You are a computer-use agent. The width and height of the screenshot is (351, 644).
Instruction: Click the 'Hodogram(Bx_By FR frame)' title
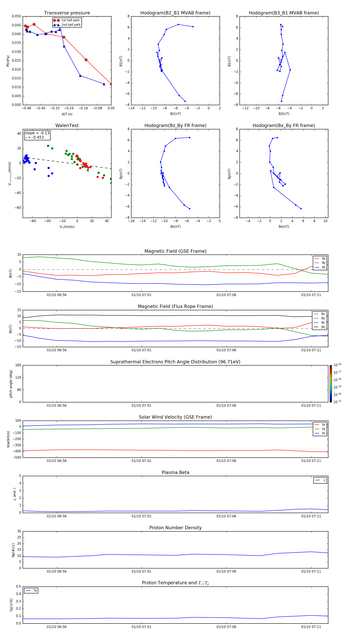pos(284,125)
